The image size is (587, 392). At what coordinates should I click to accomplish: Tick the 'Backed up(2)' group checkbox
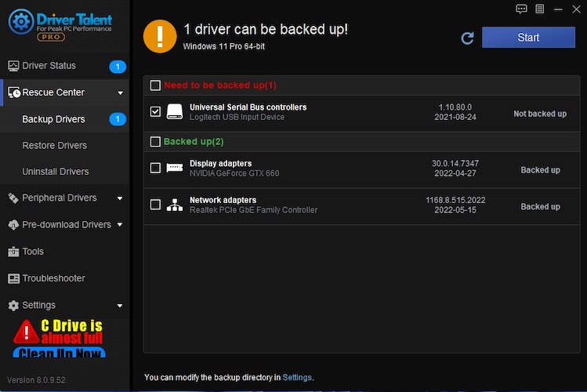click(x=155, y=142)
